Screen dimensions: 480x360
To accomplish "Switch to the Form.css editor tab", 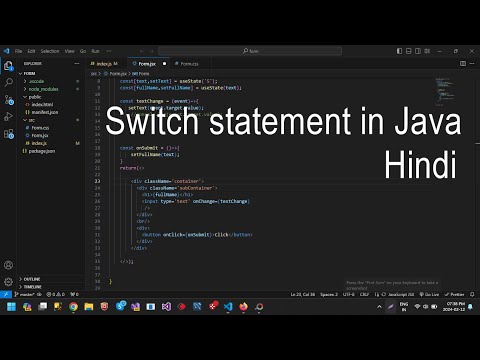I will pos(189,64).
